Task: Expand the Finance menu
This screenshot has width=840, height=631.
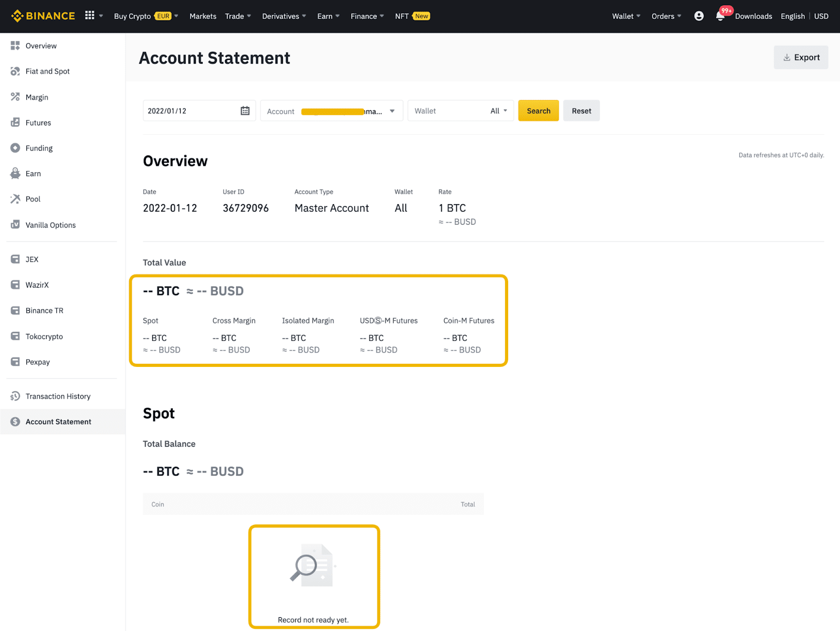Action: [367, 16]
